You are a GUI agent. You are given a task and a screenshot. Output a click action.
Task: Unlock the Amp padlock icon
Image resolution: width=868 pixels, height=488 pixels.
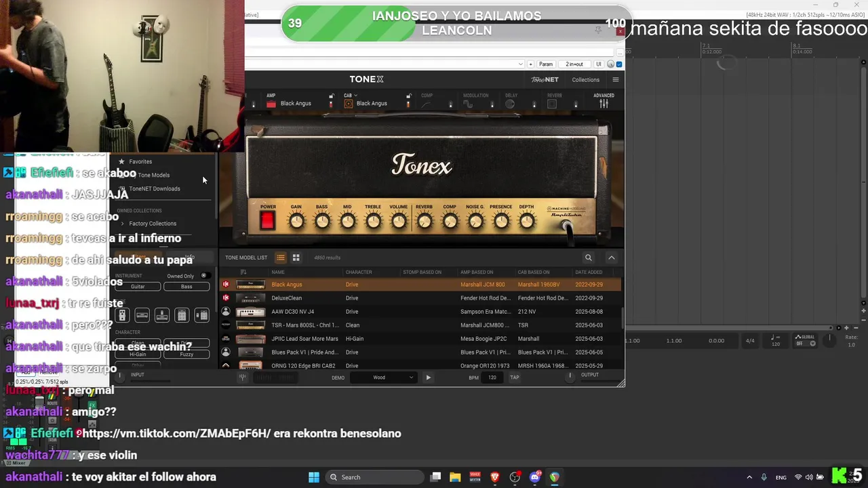coord(332,96)
